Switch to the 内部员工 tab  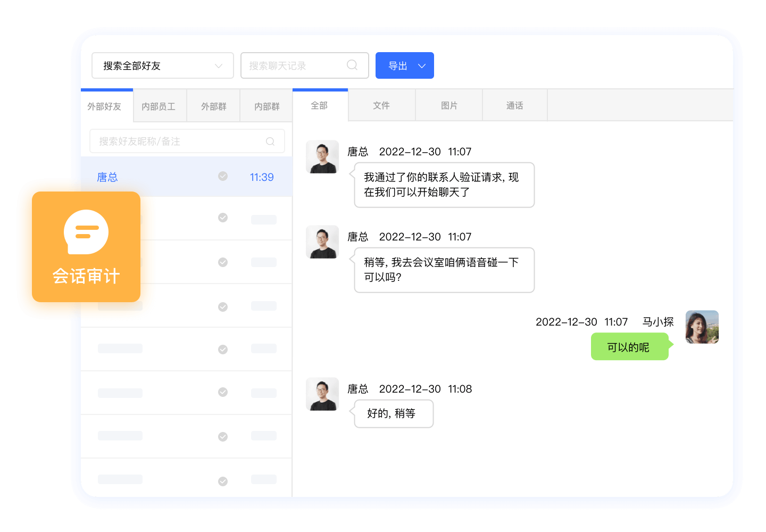pos(159,106)
